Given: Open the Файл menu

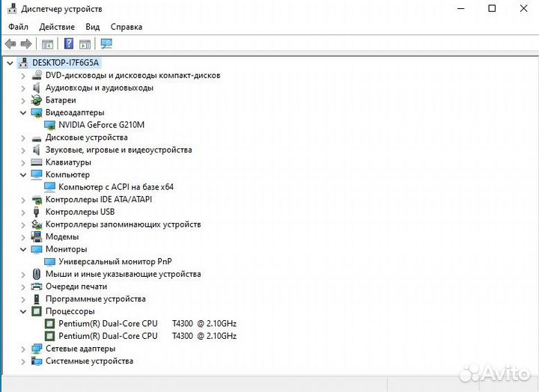Looking at the screenshot, I should tap(18, 27).
